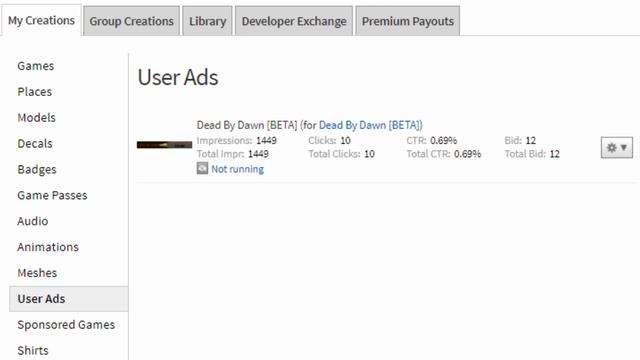Select Animations in the sidebar
Image resolution: width=640 pixels, height=360 pixels.
[x=48, y=247]
